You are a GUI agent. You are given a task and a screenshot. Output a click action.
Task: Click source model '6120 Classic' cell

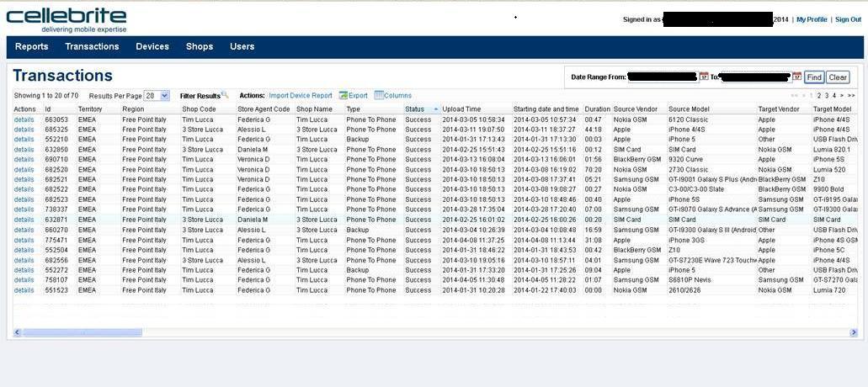(x=688, y=119)
